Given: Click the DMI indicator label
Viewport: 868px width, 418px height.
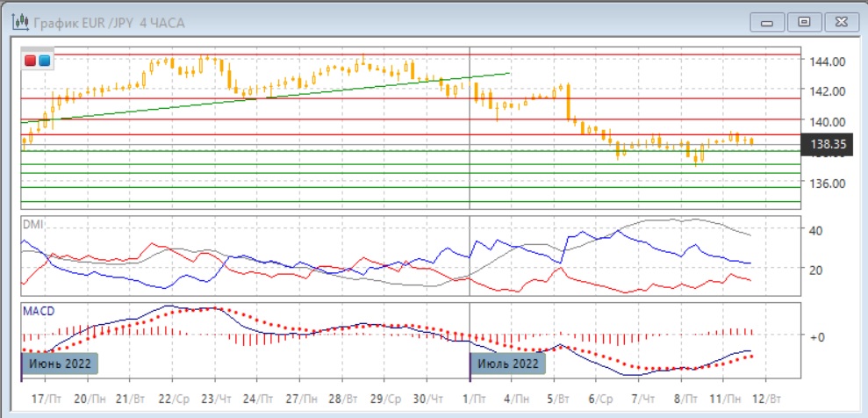Looking at the screenshot, I should coord(32,225).
